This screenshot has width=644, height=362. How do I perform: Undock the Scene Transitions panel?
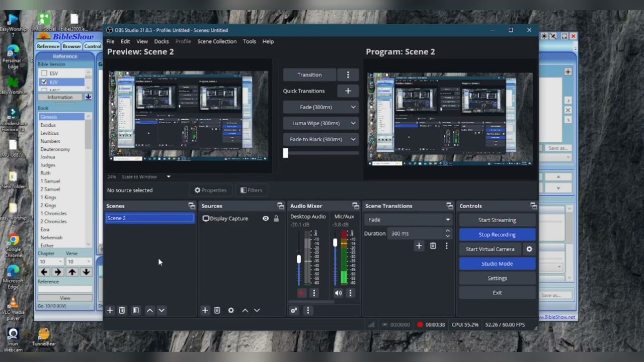(449, 206)
